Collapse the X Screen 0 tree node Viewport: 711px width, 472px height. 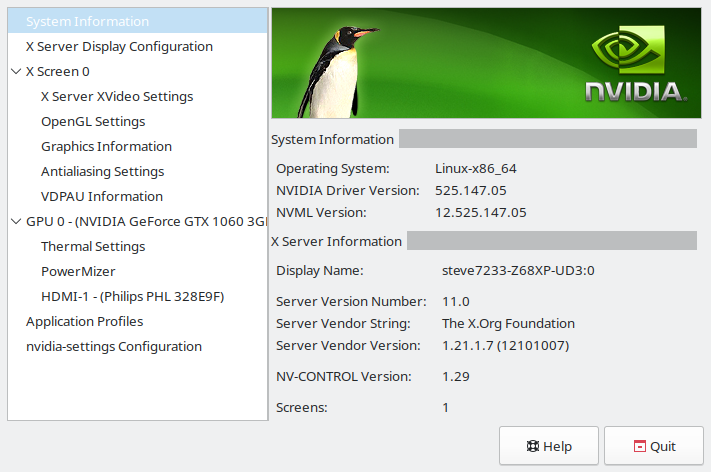point(16,72)
